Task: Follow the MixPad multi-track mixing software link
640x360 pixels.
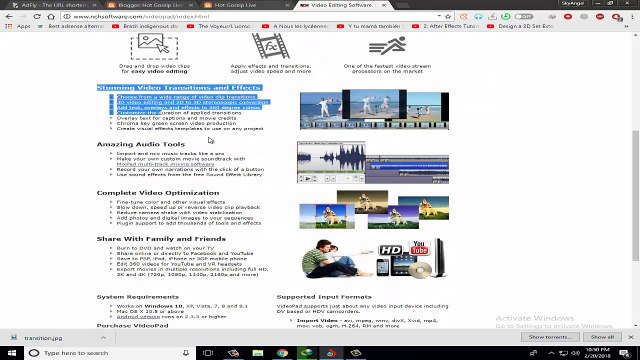Action: (x=165, y=164)
